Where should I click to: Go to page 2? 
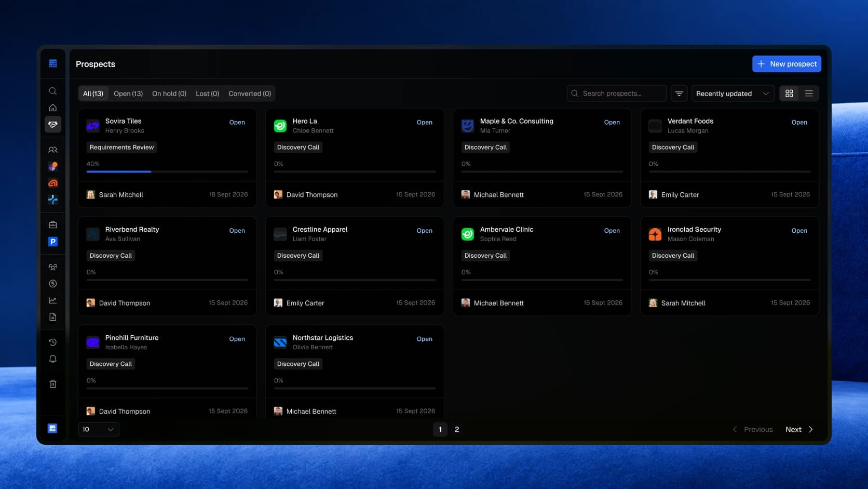457,429
